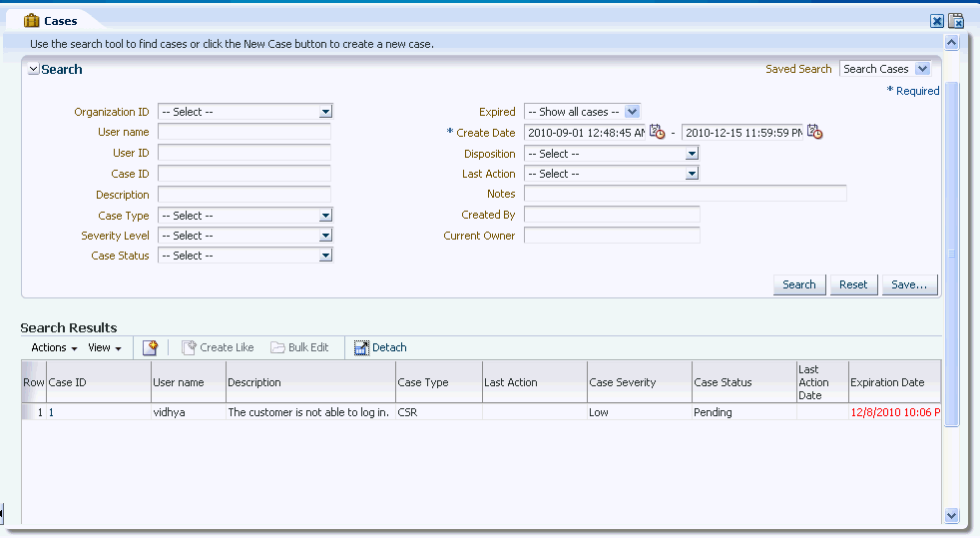980x538 pixels.
Task: Click the Search button
Action: (799, 284)
